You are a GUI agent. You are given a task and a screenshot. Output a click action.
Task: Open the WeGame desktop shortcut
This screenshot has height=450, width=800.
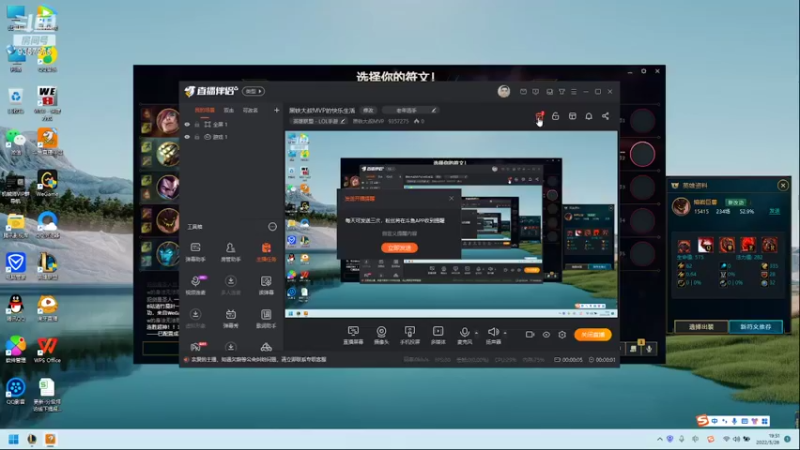click(x=47, y=184)
